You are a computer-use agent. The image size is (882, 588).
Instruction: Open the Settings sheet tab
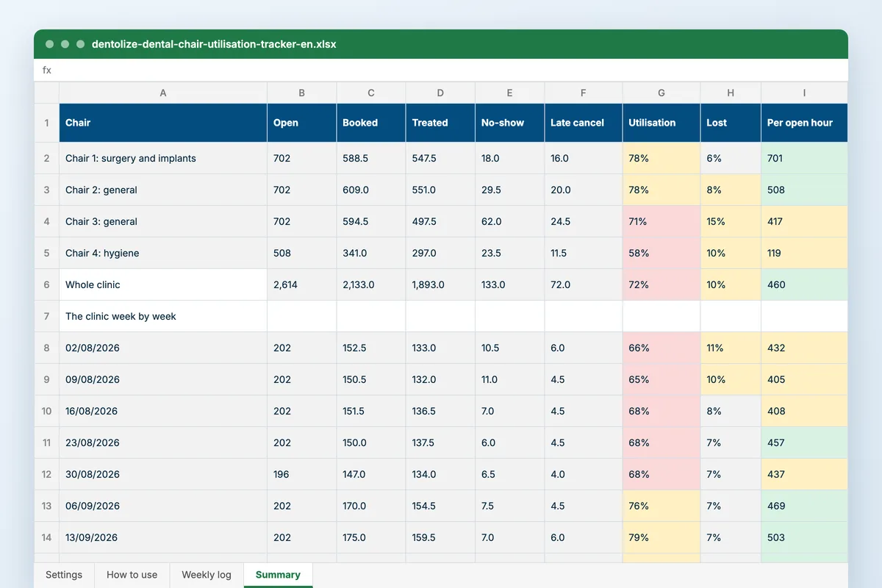pos(64,575)
